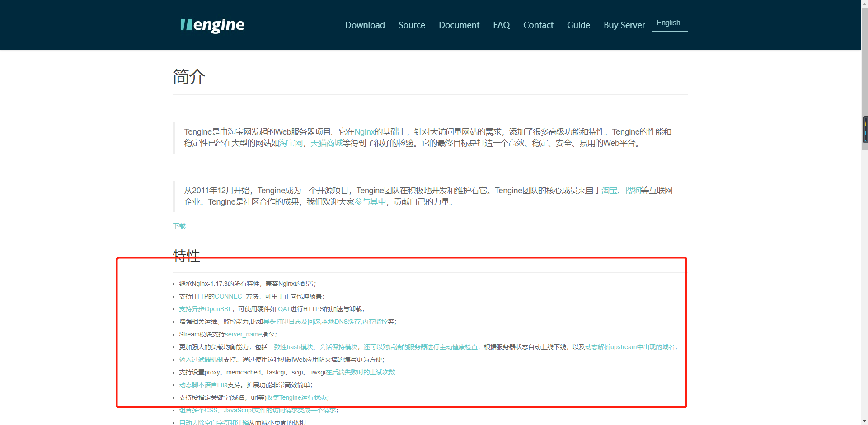This screenshot has width=868, height=425.
Task: Open the 异步打印日志及回滚 link
Action: 292,322
